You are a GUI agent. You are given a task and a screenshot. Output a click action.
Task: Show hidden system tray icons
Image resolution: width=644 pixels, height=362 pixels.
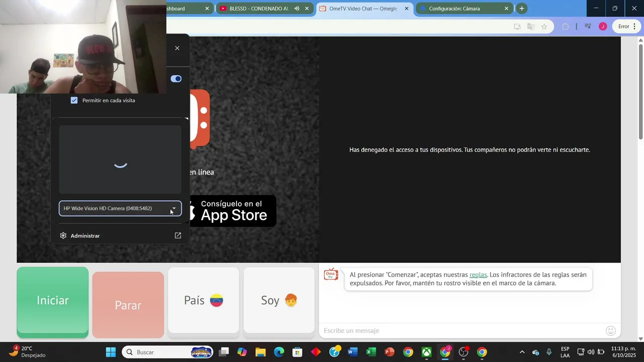coord(522,352)
